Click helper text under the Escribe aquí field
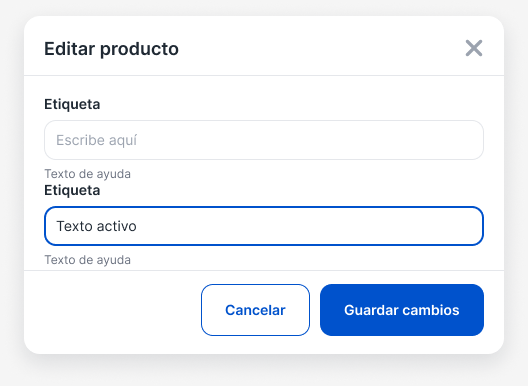 (88, 174)
